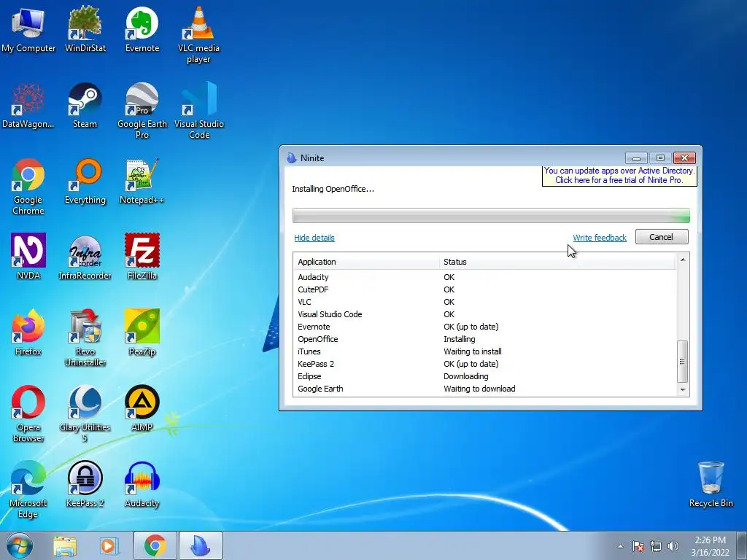Select the Eclipse row in the list
Screen dimensions: 747x560
coord(484,376)
